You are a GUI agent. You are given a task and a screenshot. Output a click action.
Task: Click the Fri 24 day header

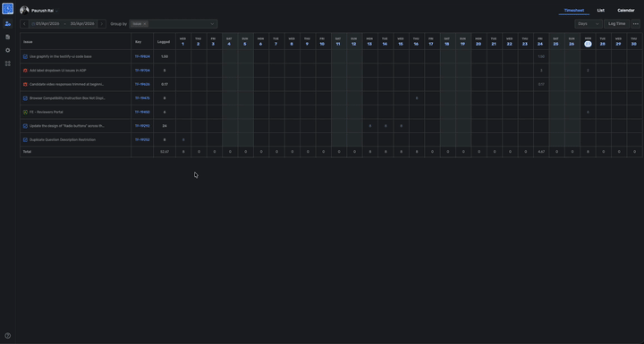coord(540,42)
